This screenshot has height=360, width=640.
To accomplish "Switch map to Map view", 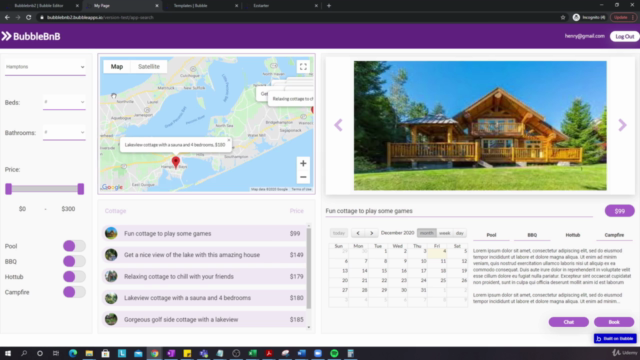I will coord(117,67).
